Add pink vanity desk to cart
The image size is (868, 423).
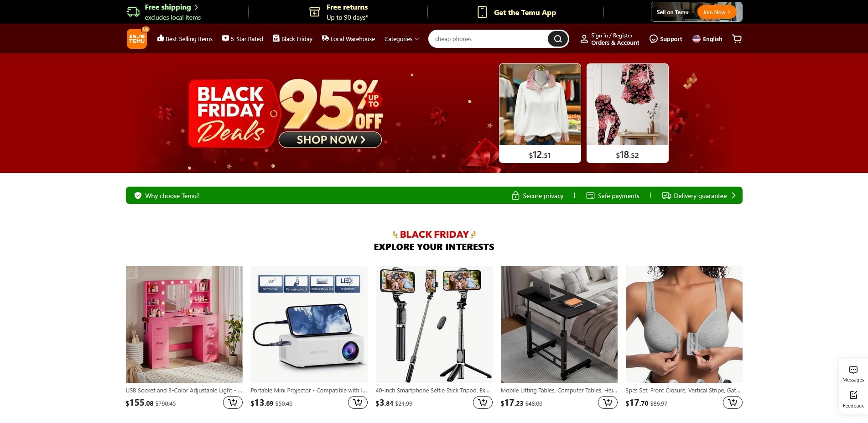click(233, 402)
